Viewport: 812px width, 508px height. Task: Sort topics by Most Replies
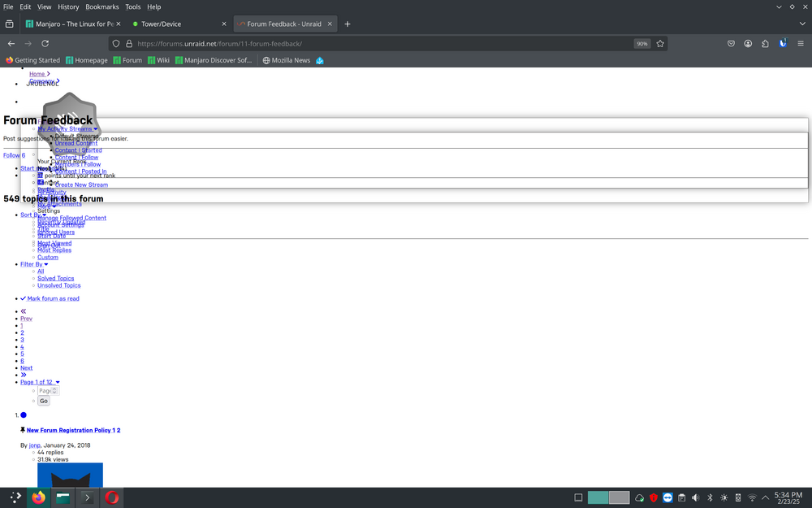coord(54,250)
